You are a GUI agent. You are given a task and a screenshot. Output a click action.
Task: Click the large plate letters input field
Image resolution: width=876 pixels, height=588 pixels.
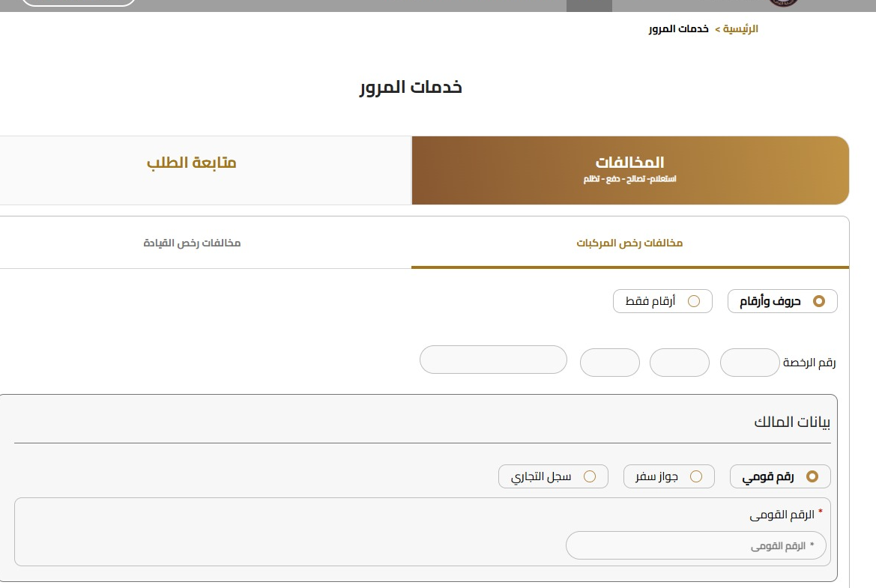click(494, 360)
